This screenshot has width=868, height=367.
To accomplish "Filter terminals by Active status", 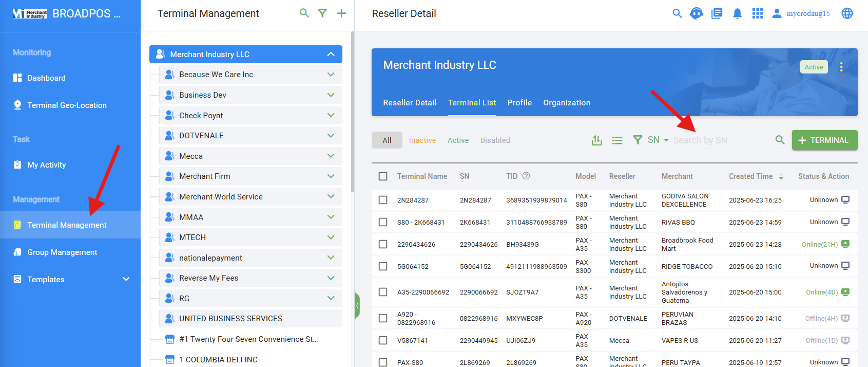I will (x=458, y=140).
